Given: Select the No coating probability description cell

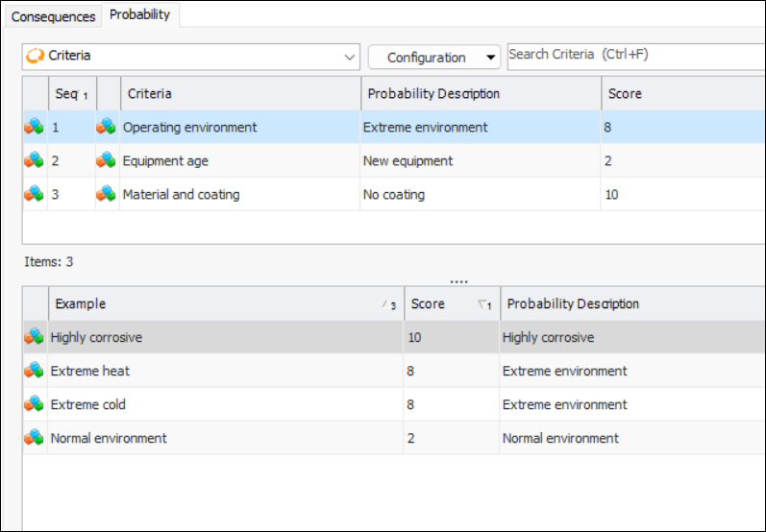Looking at the screenshot, I should [x=394, y=194].
